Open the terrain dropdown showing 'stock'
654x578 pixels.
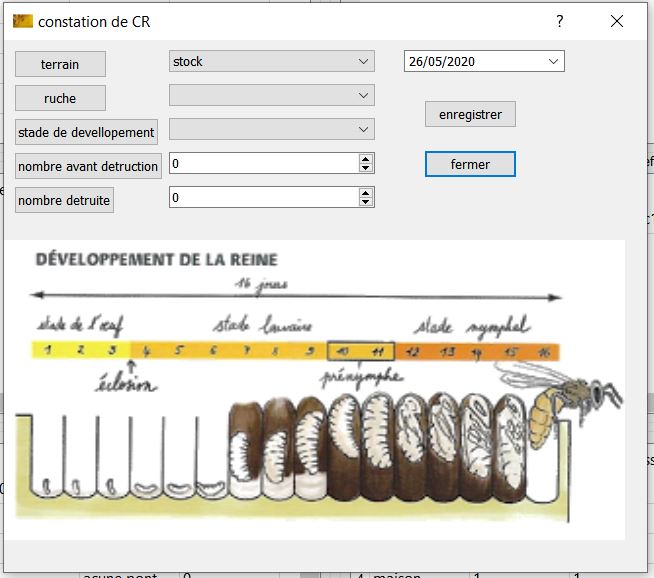[x=272, y=62]
